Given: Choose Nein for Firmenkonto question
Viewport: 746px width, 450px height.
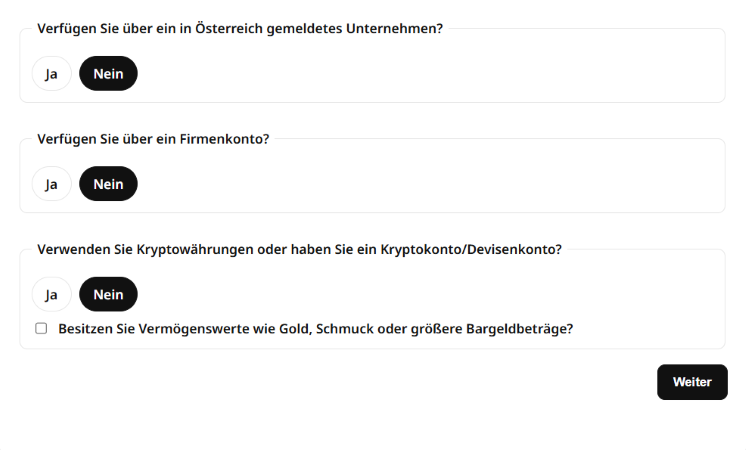Looking at the screenshot, I should pyautogui.click(x=108, y=184).
